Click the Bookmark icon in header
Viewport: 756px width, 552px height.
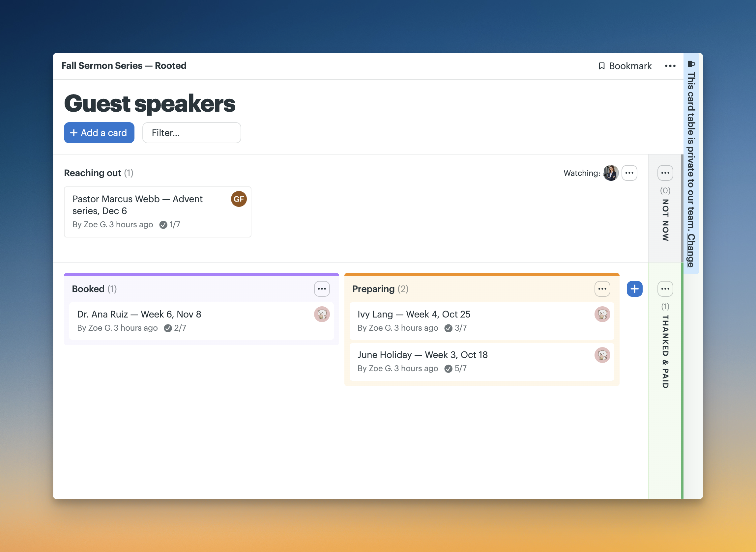click(x=601, y=66)
